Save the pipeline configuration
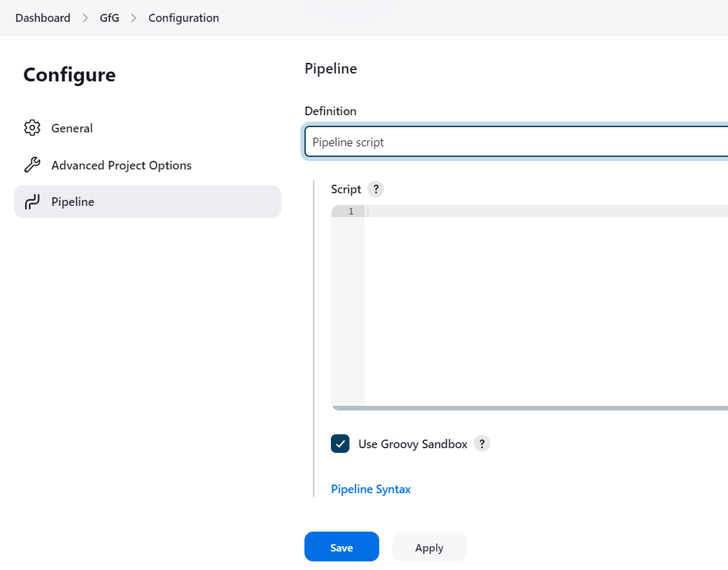728x570 pixels. click(341, 547)
